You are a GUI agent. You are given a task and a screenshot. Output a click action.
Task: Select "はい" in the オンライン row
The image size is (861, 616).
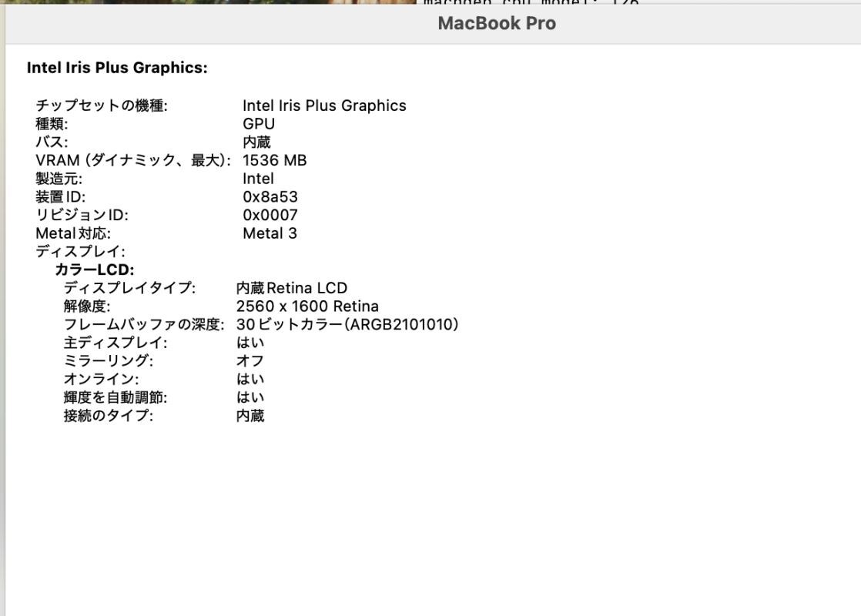pos(250,379)
